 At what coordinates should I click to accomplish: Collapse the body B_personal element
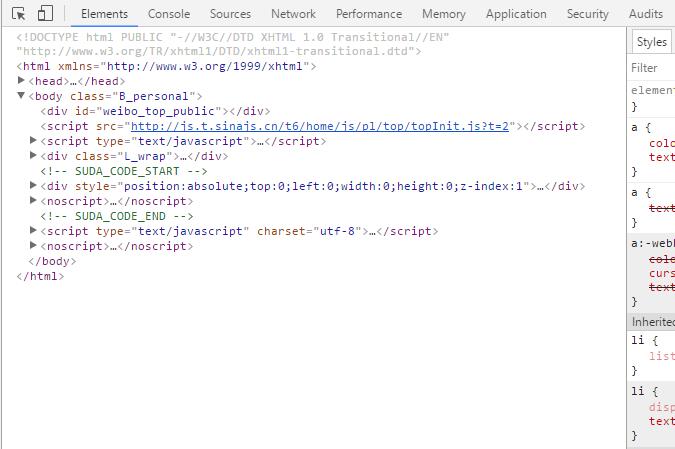pyautogui.click(x=21, y=95)
